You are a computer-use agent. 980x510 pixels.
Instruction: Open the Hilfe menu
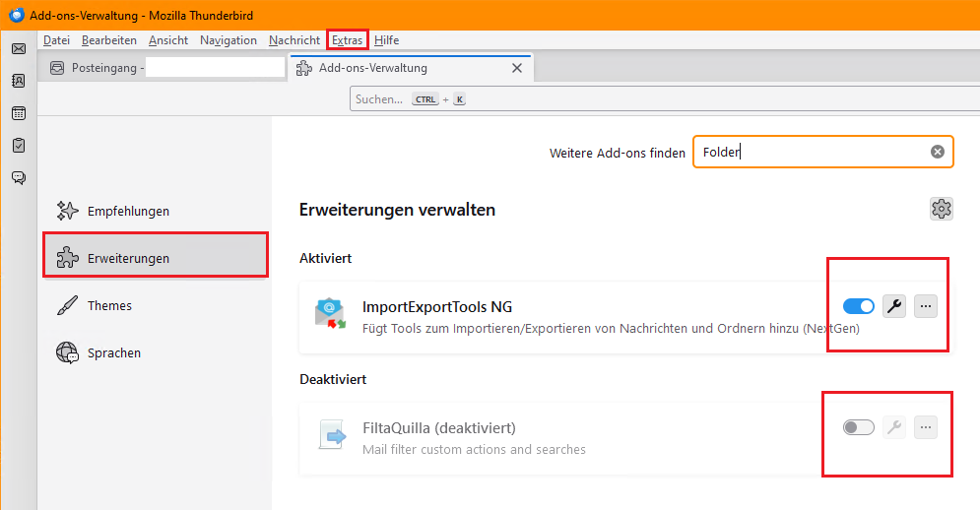[x=386, y=40]
